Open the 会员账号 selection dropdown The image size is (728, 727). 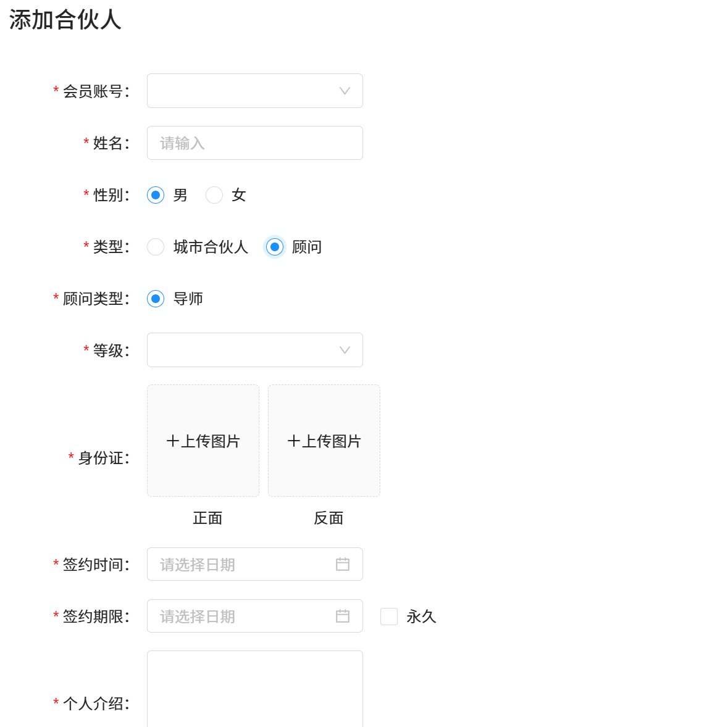pyautogui.click(x=254, y=91)
